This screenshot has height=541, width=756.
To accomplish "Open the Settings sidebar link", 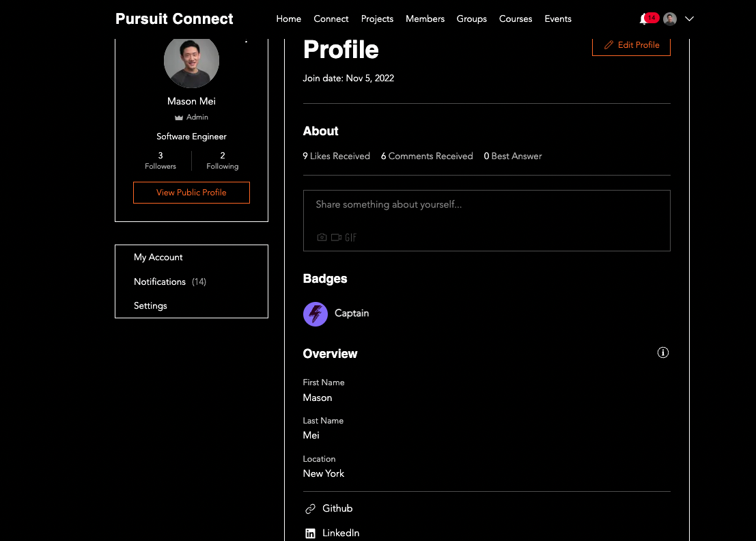I will click(x=150, y=305).
